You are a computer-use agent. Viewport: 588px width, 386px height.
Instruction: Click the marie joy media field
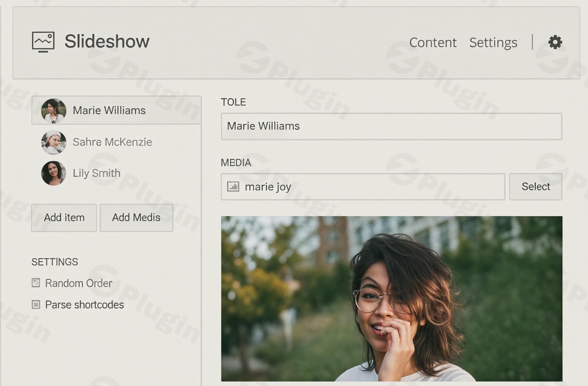pyautogui.click(x=363, y=187)
